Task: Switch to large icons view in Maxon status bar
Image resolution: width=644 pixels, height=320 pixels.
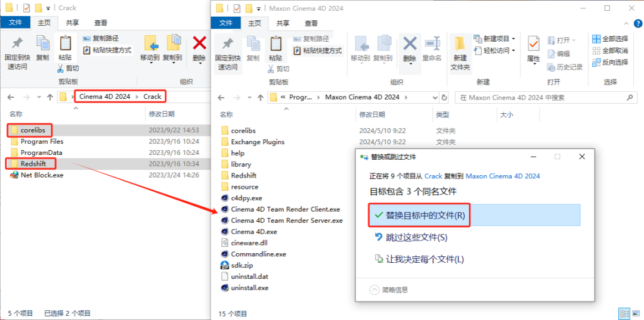Action: pyautogui.click(x=636, y=313)
